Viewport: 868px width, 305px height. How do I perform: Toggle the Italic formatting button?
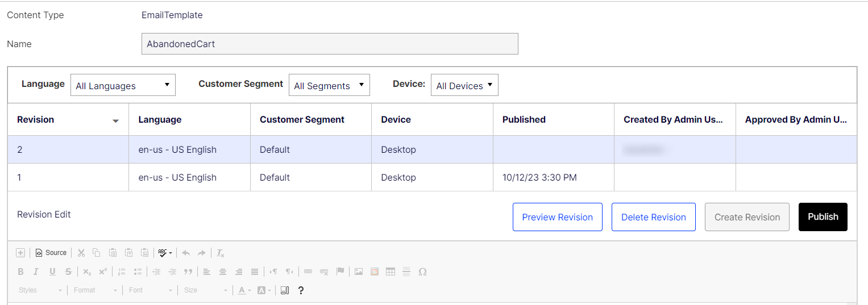point(36,271)
